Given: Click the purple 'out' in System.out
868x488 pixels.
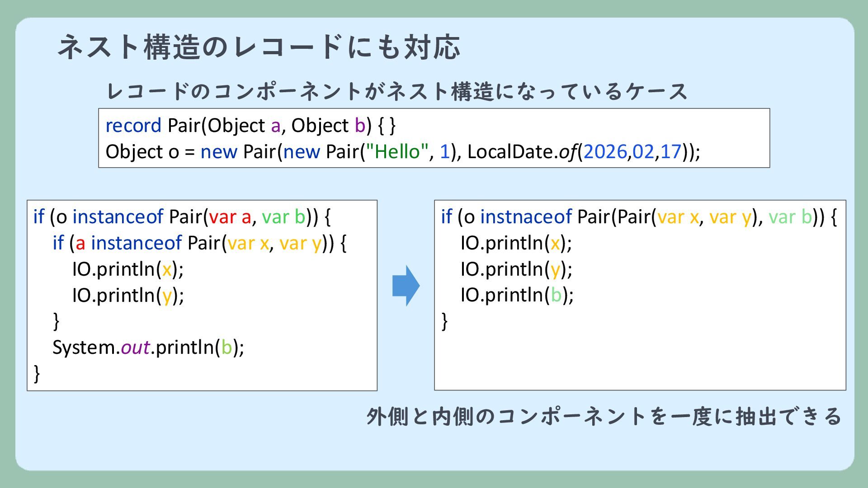Looking at the screenshot, I should (x=135, y=347).
